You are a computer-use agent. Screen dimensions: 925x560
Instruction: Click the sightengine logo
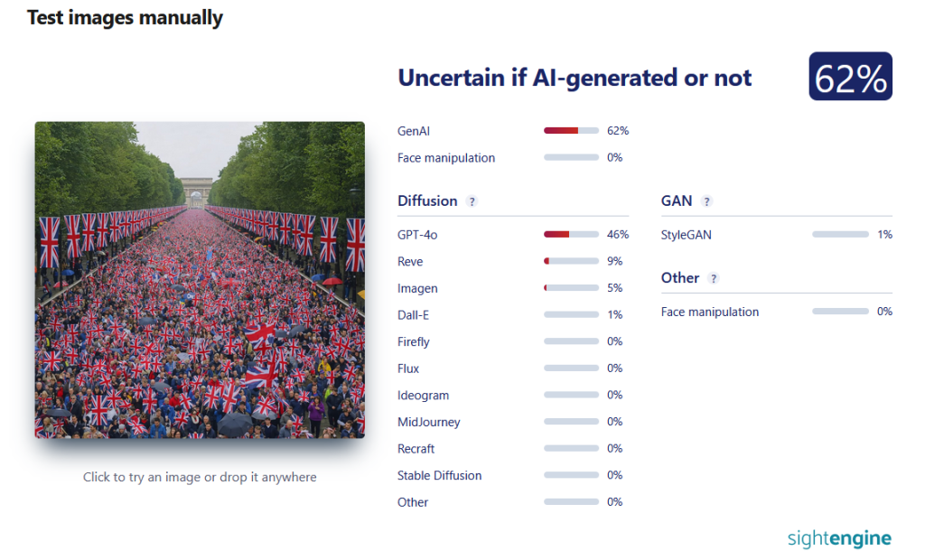pyautogui.click(x=838, y=539)
